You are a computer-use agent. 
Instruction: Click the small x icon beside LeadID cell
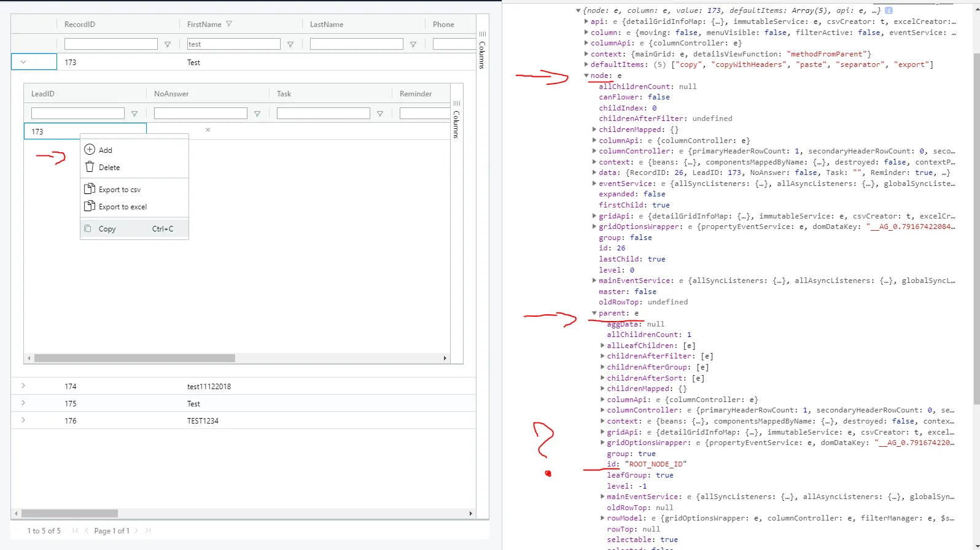tap(208, 130)
